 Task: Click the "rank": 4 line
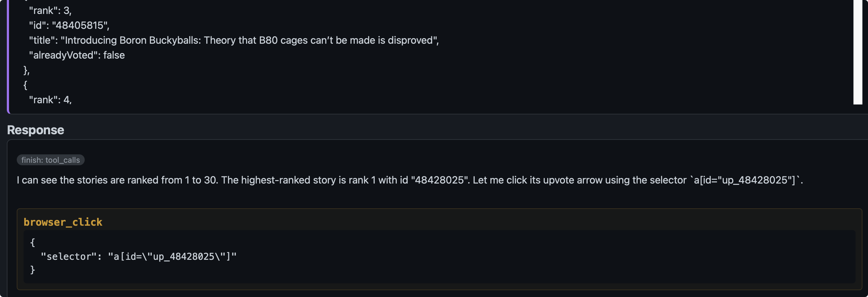click(x=50, y=100)
